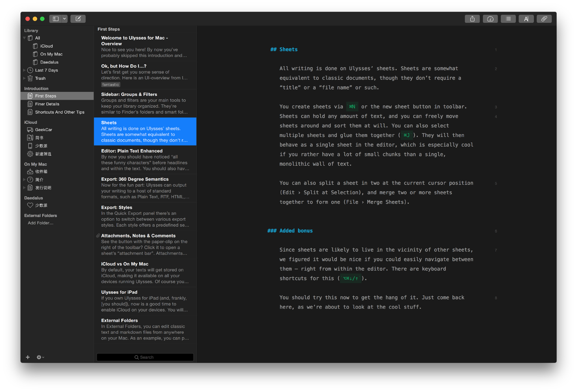
Task: Expand the Last 7 Days group
Action: click(24, 70)
